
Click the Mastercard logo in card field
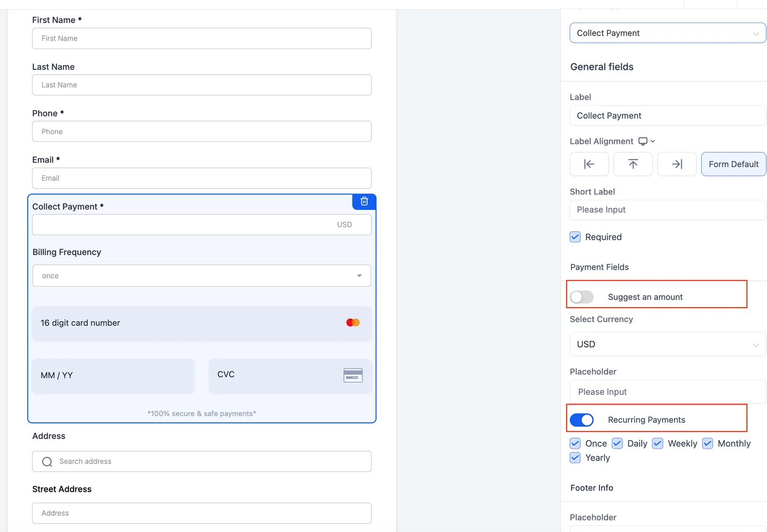pos(353,323)
